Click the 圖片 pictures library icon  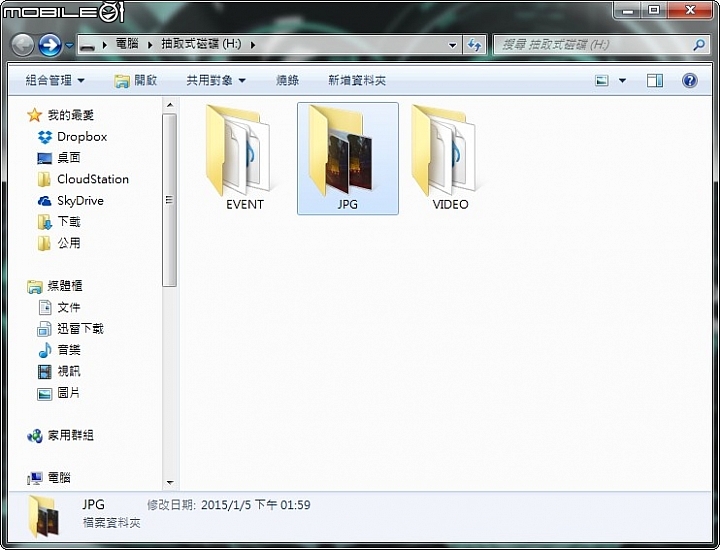pyautogui.click(x=45, y=393)
